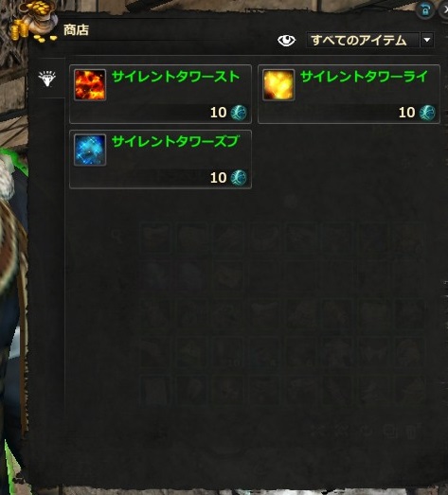This screenshot has height=495, width=448.
Task: Click the fire icon of the サイレントタワースト item
Action: (x=90, y=85)
